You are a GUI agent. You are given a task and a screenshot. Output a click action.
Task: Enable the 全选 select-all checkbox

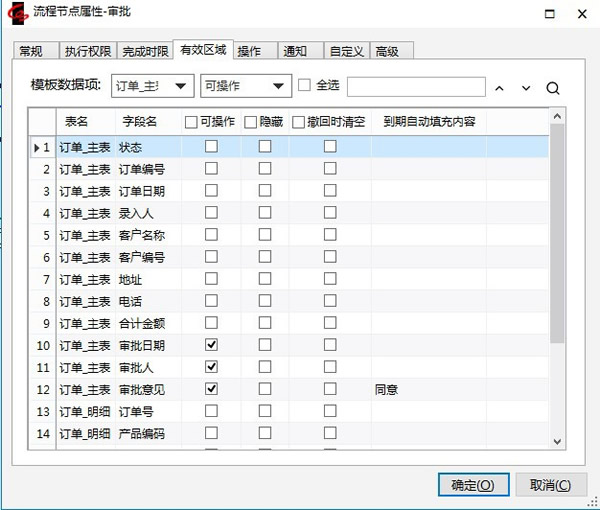coord(305,86)
